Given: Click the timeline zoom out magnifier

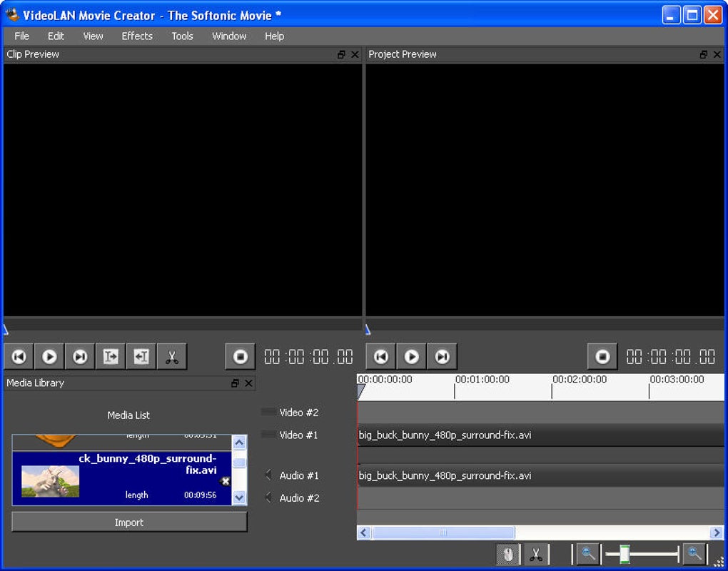Looking at the screenshot, I should click(588, 554).
